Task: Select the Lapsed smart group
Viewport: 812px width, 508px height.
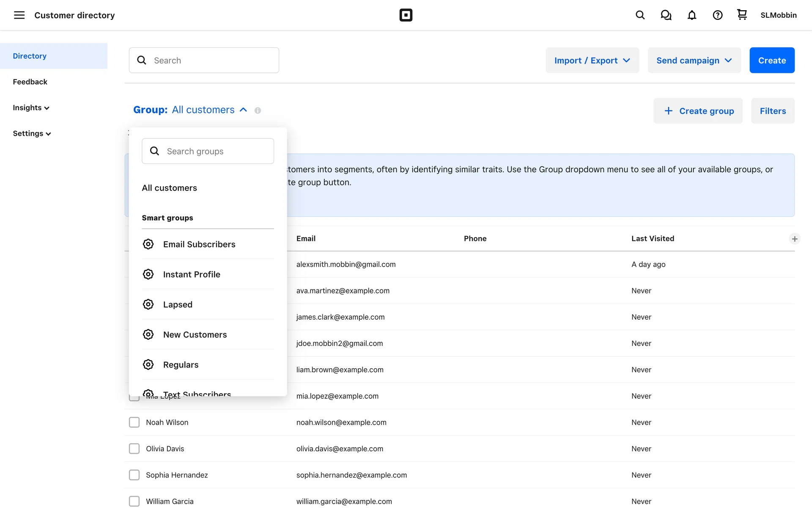Action: click(178, 304)
